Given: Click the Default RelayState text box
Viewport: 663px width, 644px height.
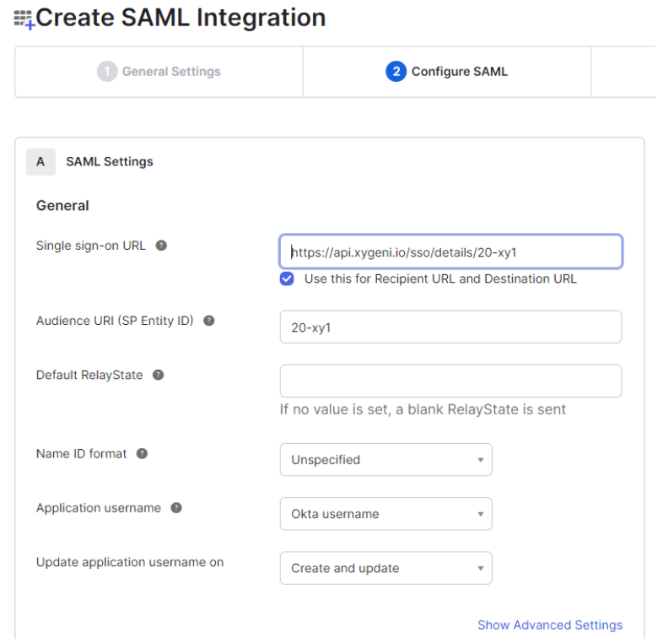Looking at the screenshot, I should tap(450, 381).
